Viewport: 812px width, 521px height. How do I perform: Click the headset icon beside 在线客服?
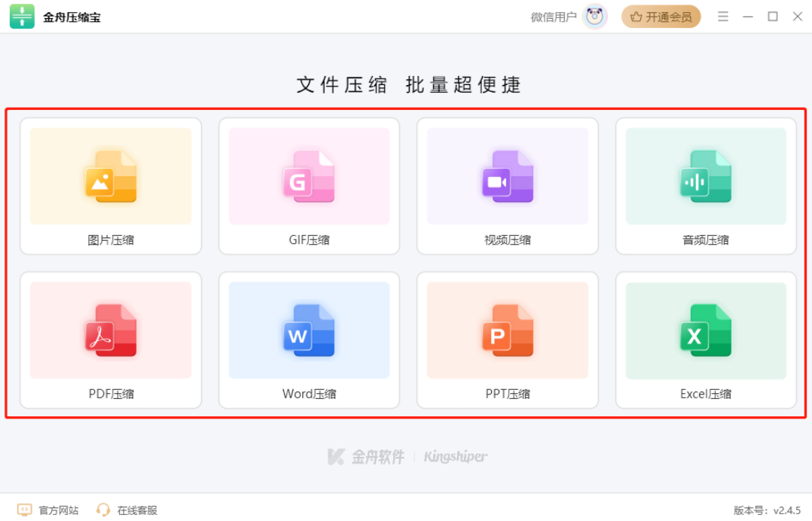[103, 510]
